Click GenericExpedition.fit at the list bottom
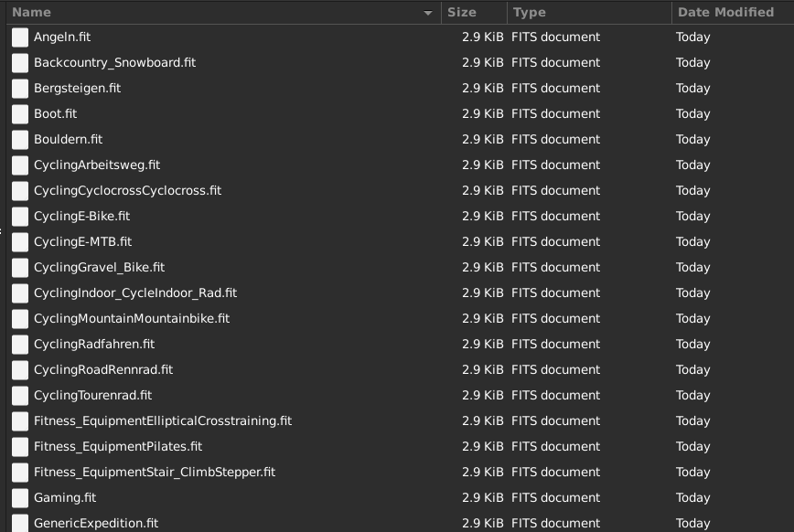The height and width of the screenshot is (532, 794). click(96, 524)
